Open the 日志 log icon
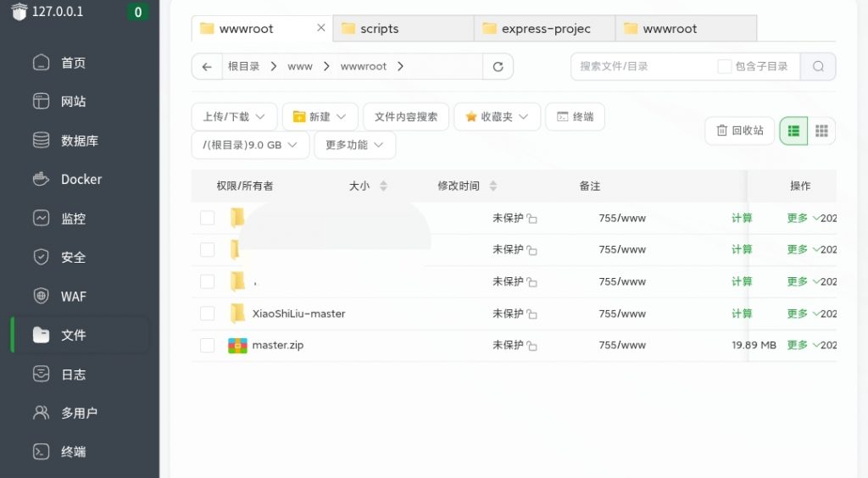This screenshot has width=868, height=478. click(x=41, y=374)
